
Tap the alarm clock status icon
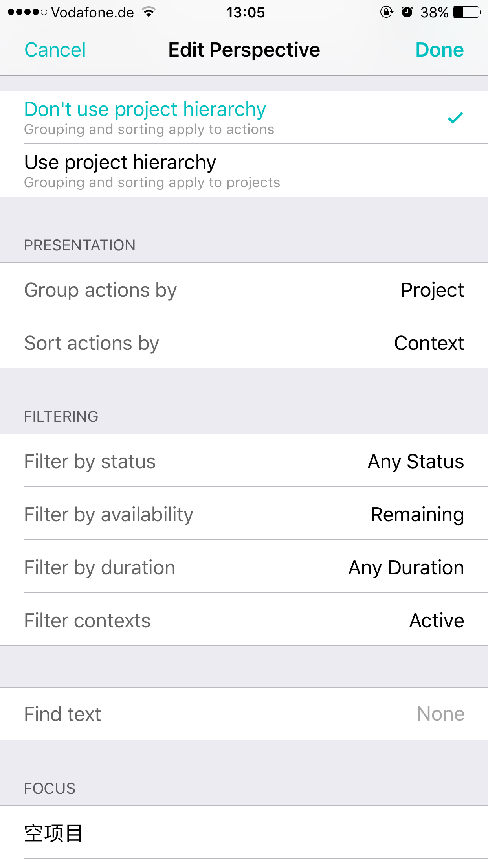(x=407, y=12)
